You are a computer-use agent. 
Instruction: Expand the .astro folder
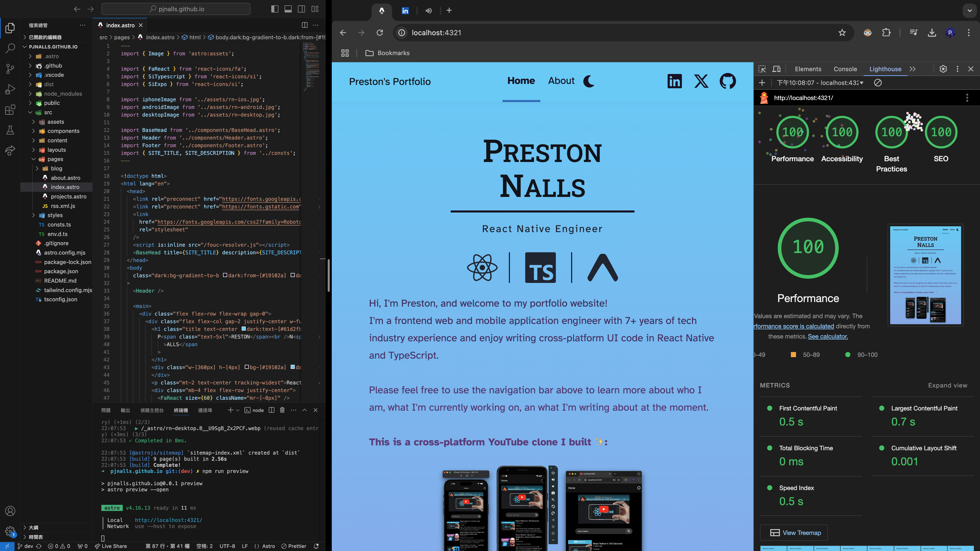(30, 56)
